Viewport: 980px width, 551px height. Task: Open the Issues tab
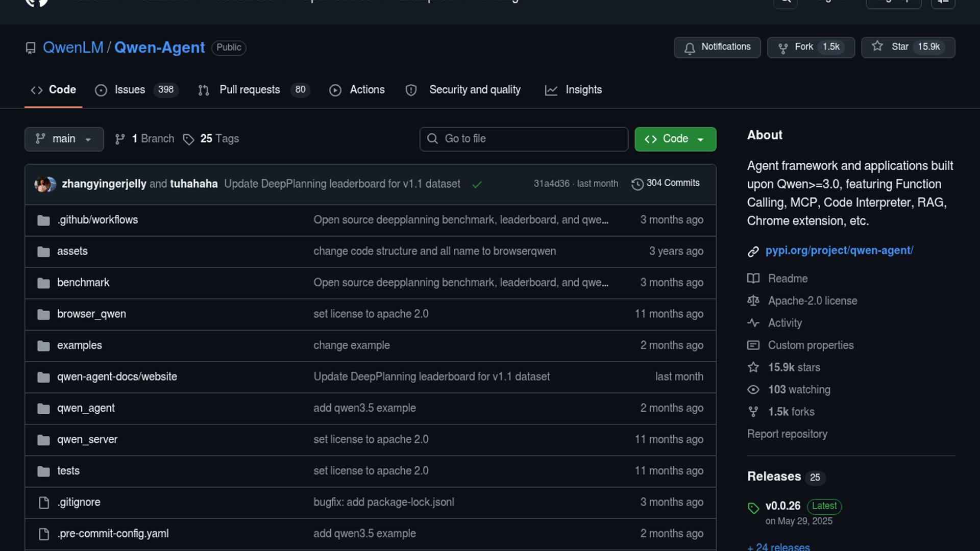(130, 90)
